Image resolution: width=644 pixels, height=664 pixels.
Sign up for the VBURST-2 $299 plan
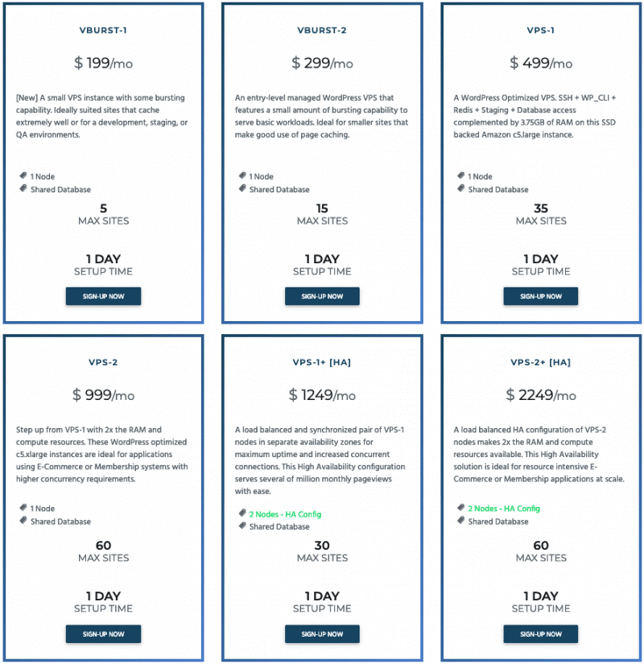[x=322, y=296]
